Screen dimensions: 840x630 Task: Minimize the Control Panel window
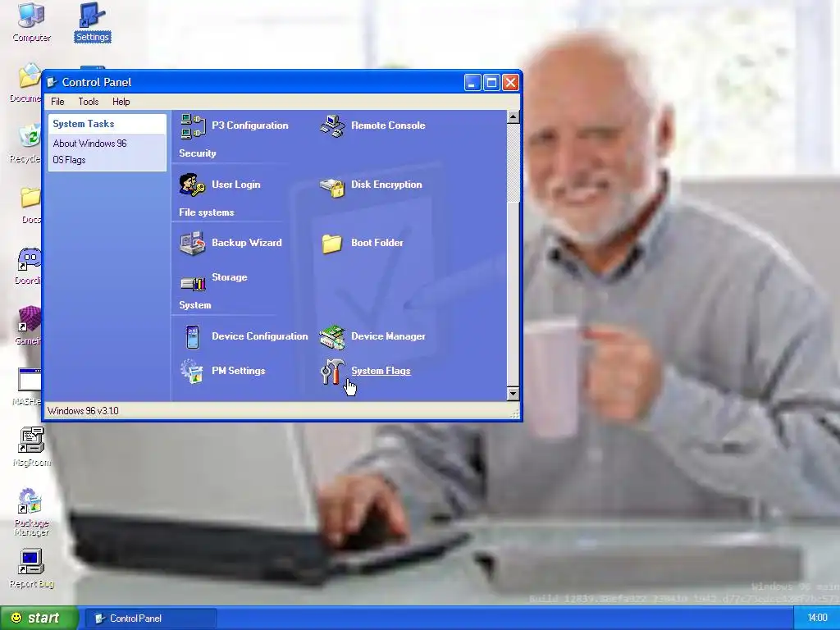coord(472,83)
